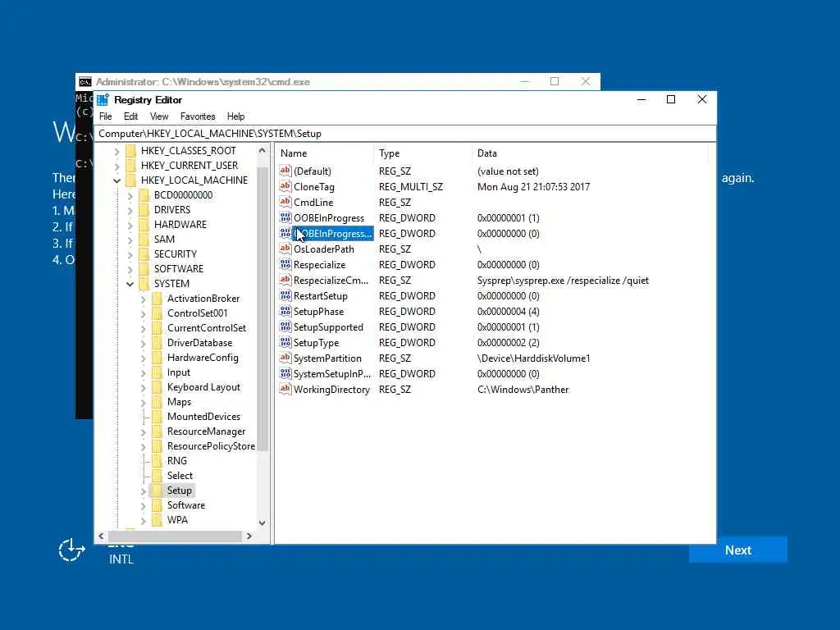Viewport: 840px width, 630px height.
Task: Open the Help menu
Action: point(235,116)
